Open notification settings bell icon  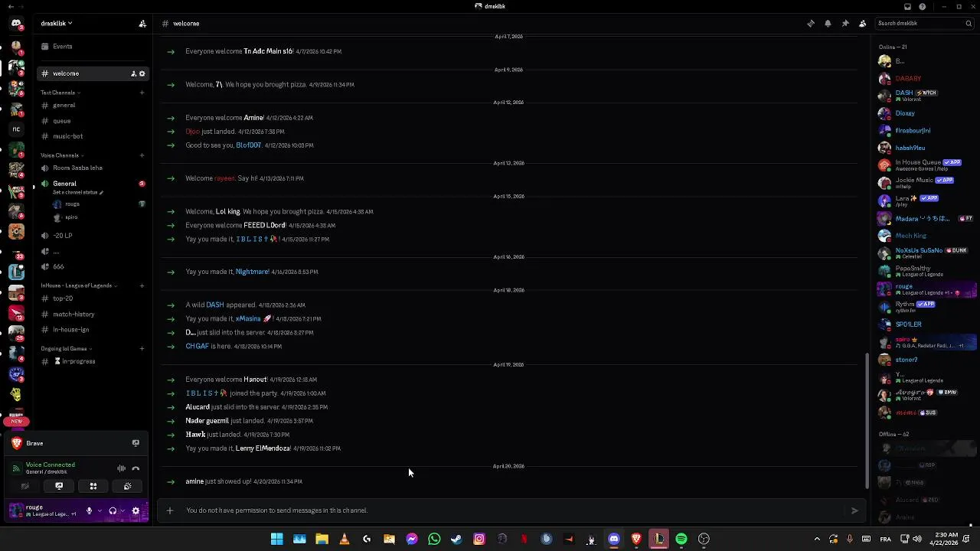(828, 24)
